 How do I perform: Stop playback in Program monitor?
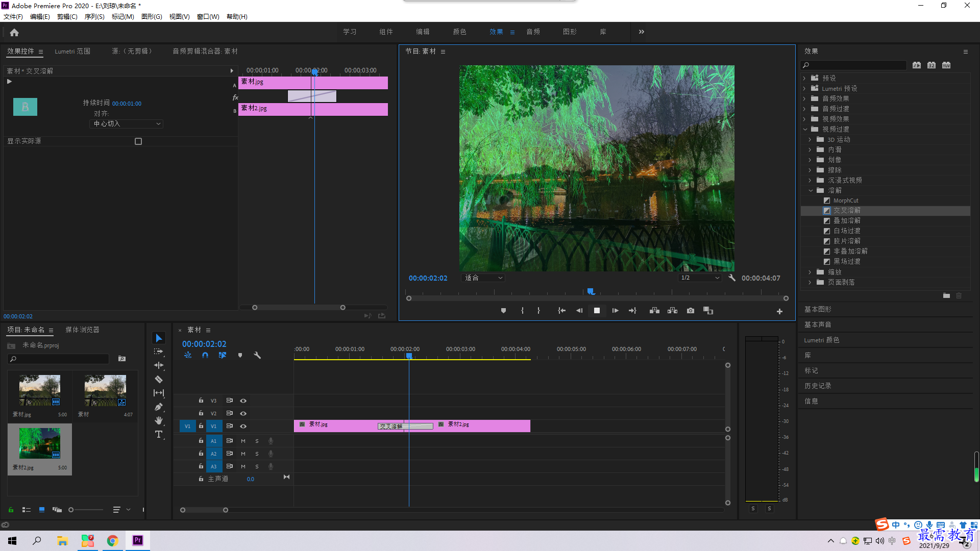(x=597, y=311)
